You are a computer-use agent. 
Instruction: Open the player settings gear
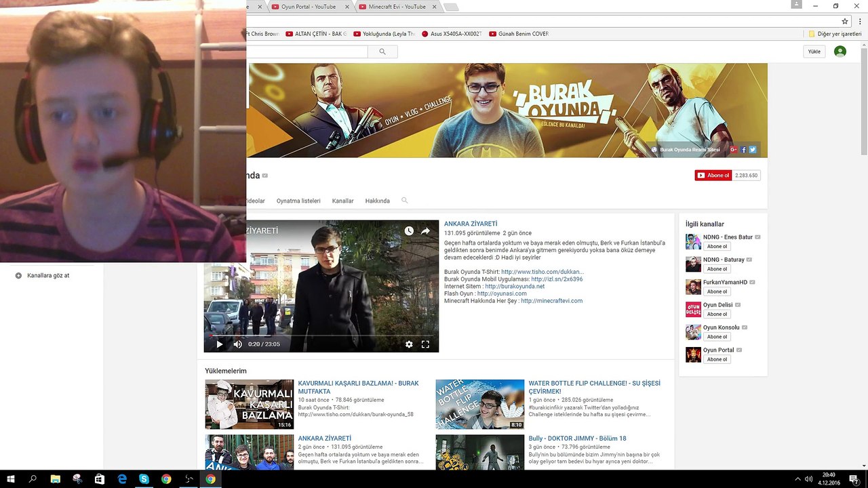click(x=409, y=344)
